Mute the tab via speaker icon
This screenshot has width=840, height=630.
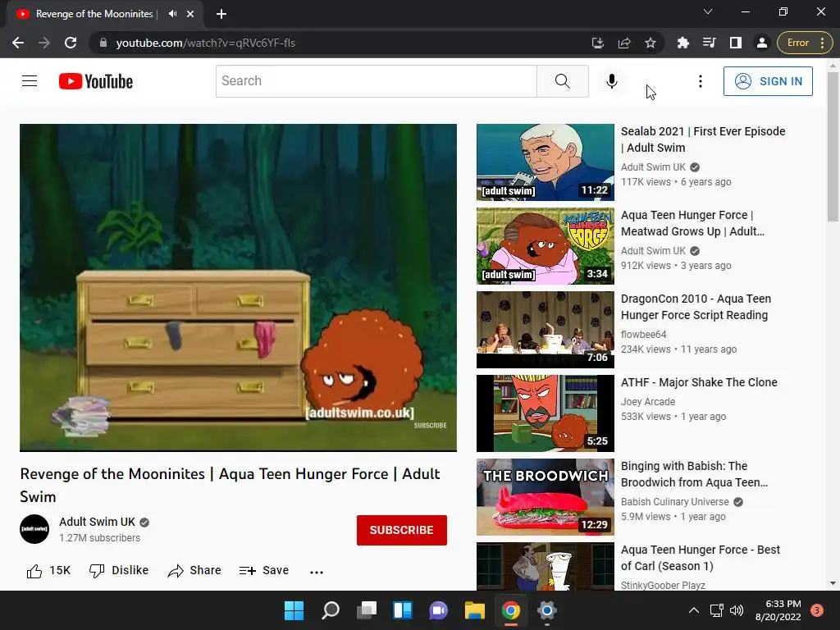[x=172, y=14]
